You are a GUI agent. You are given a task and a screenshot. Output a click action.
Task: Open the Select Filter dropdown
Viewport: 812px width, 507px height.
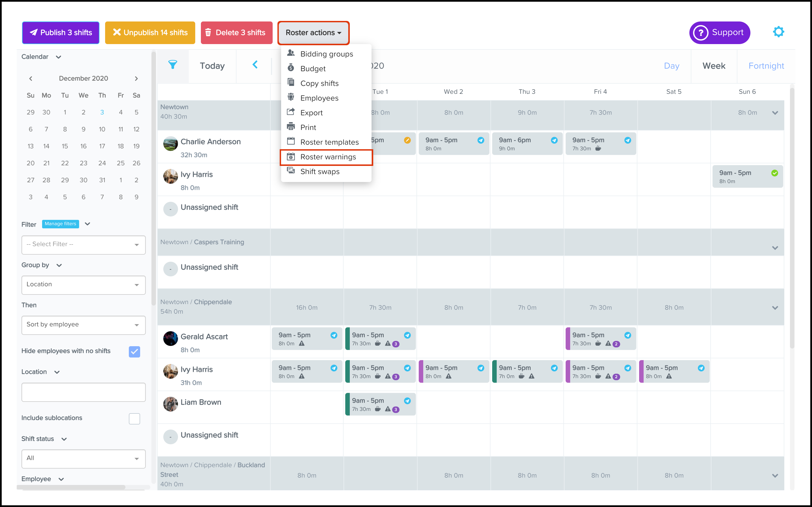point(83,244)
